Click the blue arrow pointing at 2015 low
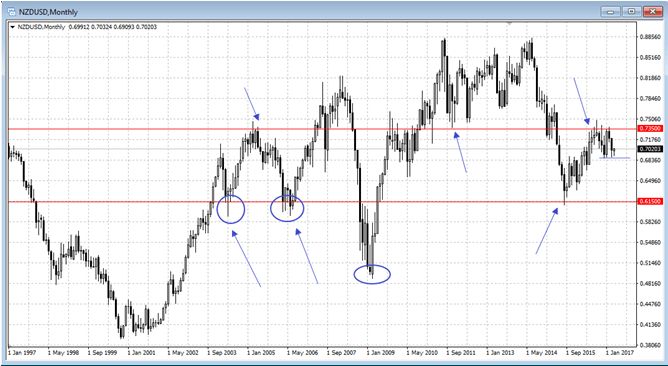Viewport: 668px width, 366px height. pyautogui.click(x=547, y=231)
